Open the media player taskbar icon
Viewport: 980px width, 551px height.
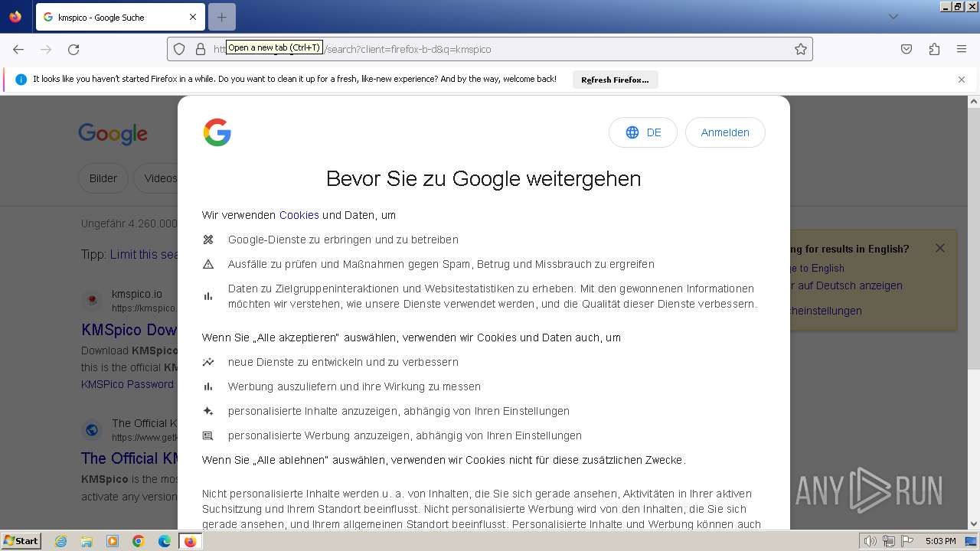point(113,541)
